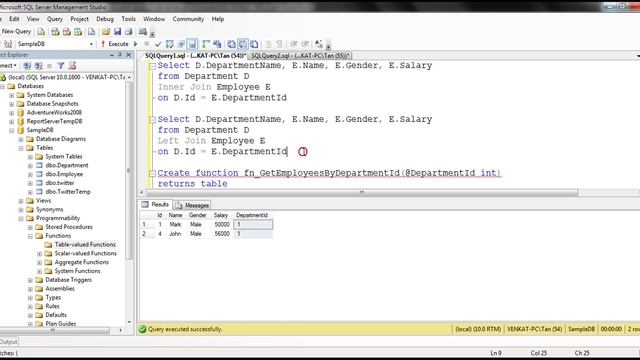Click the Database Engine Query icon
640x360 pixels.
click(x=41, y=31)
